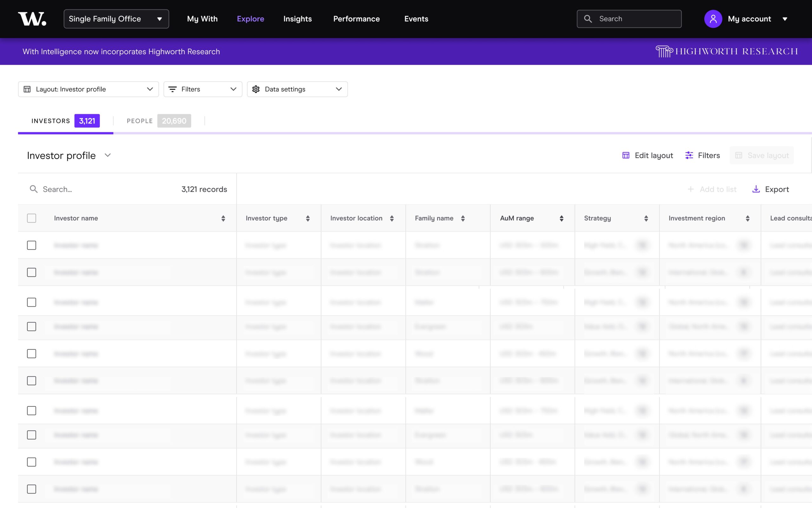Click the gear icon for Data settings
The height and width of the screenshot is (508, 812).
pos(256,89)
